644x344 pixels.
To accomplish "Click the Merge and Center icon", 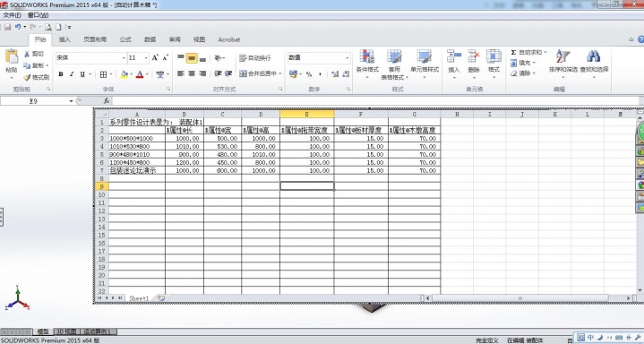I will (x=243, y=73).
